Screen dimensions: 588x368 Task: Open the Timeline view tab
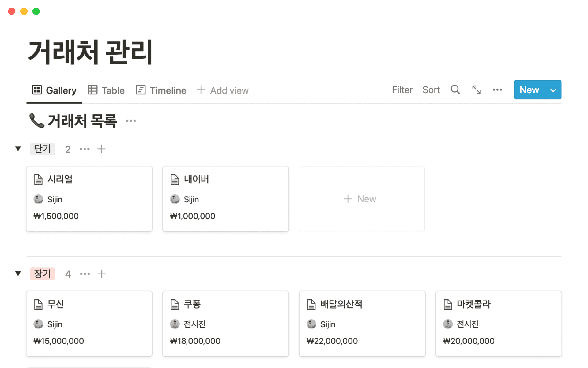coord(161,90)
